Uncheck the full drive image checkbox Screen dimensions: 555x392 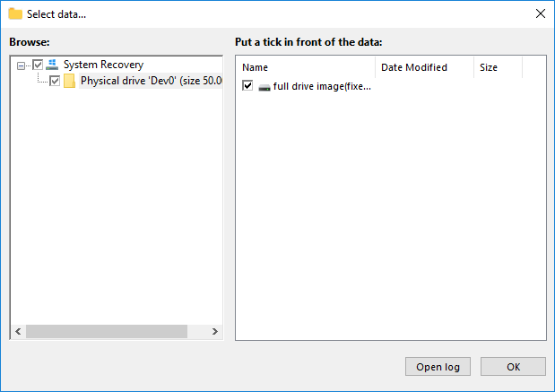click(248, 86)
